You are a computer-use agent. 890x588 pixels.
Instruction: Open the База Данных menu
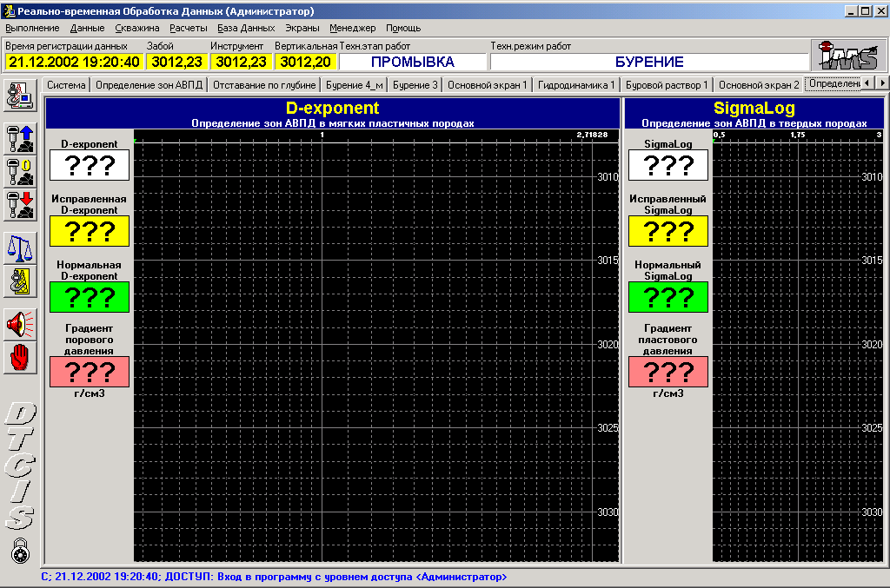246,28
